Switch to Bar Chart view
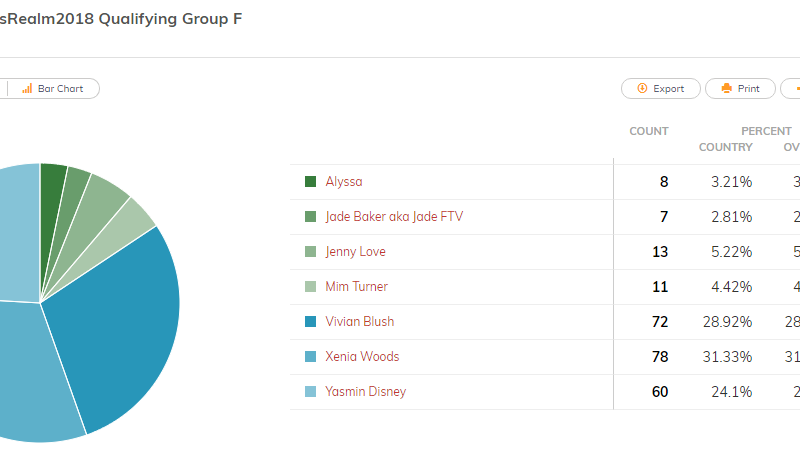The width and height of the screenshot is (800, 449). point(54,89)
